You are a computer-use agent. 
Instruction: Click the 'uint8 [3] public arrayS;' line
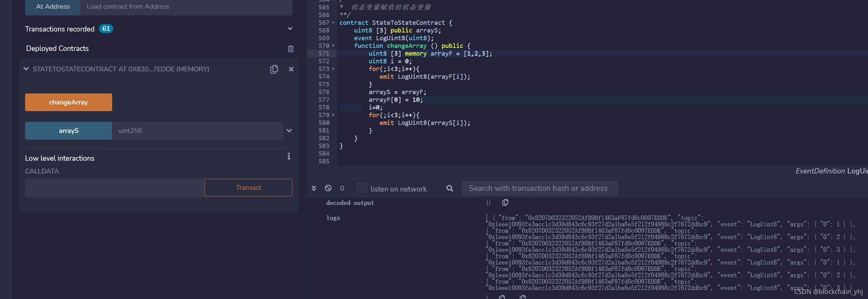point(397,30)
